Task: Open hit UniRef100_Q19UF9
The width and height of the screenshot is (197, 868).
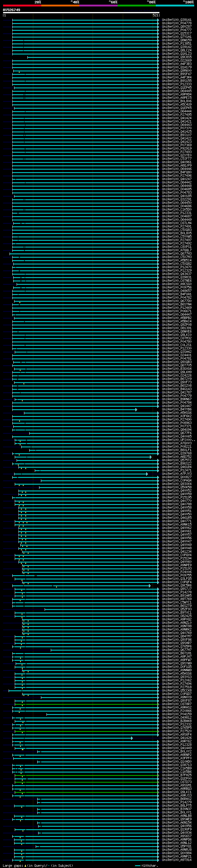Action: 177,829
